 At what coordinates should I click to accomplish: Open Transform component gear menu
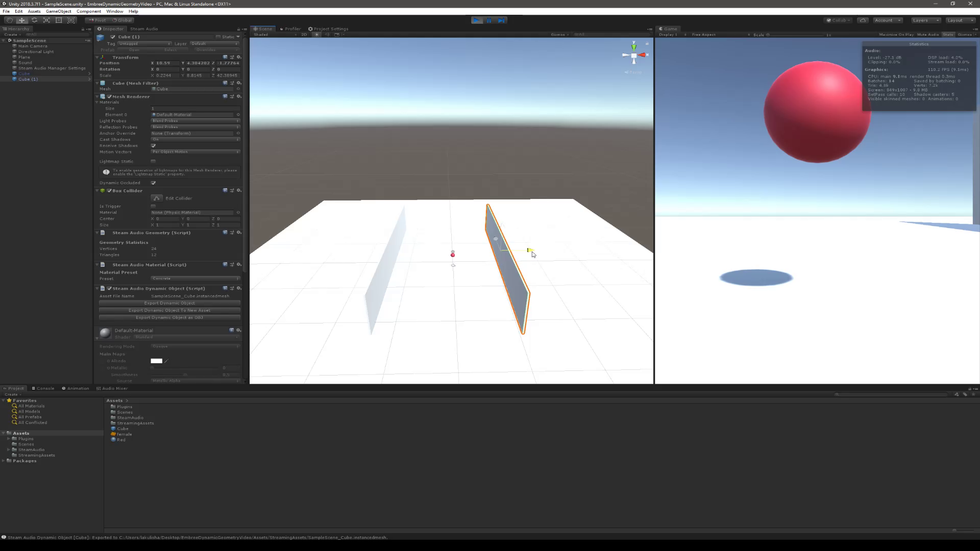238,57
